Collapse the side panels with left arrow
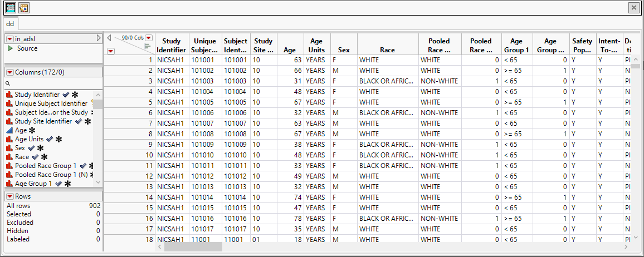The image size is (644, 257). [x=109, y=38]
